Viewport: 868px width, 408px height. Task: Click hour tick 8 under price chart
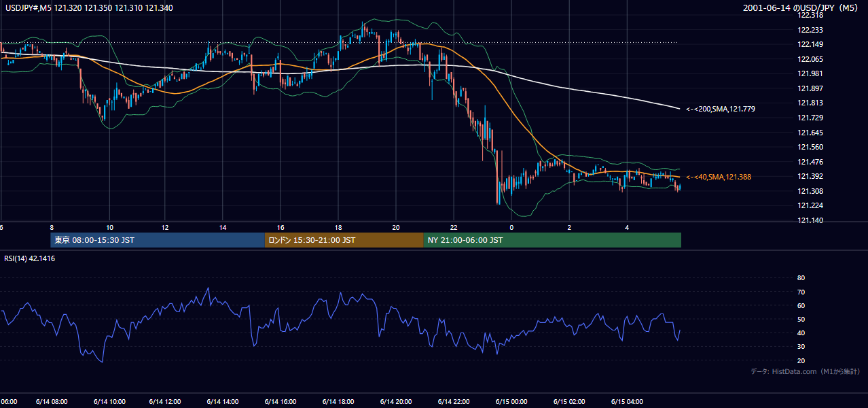[52, 227]
